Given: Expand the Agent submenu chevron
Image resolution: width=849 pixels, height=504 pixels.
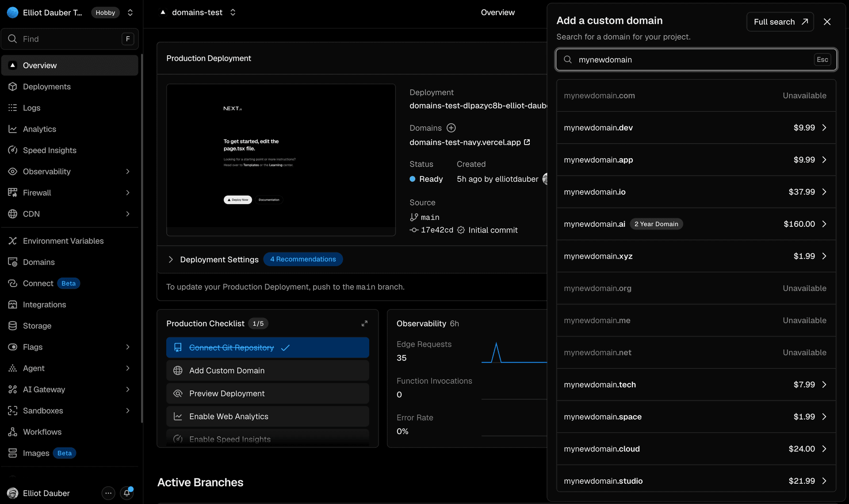Looking at the screenshot, I should coord(128,368).
